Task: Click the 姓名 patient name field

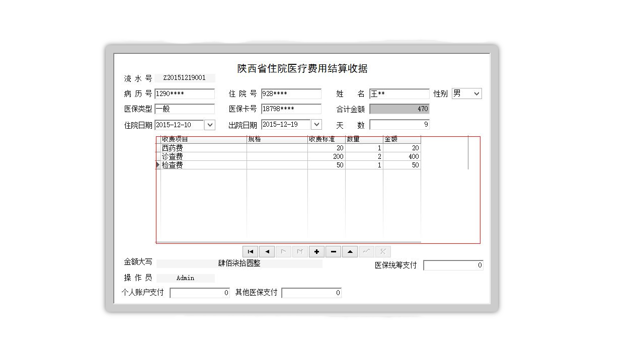Action: pyautogui.click(x=399, y=94)
